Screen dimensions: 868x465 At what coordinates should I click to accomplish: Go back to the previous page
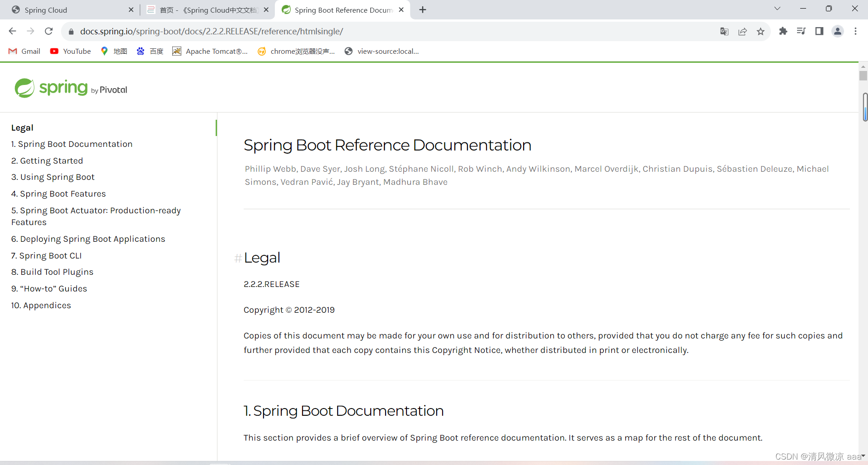tap(12, 31)
